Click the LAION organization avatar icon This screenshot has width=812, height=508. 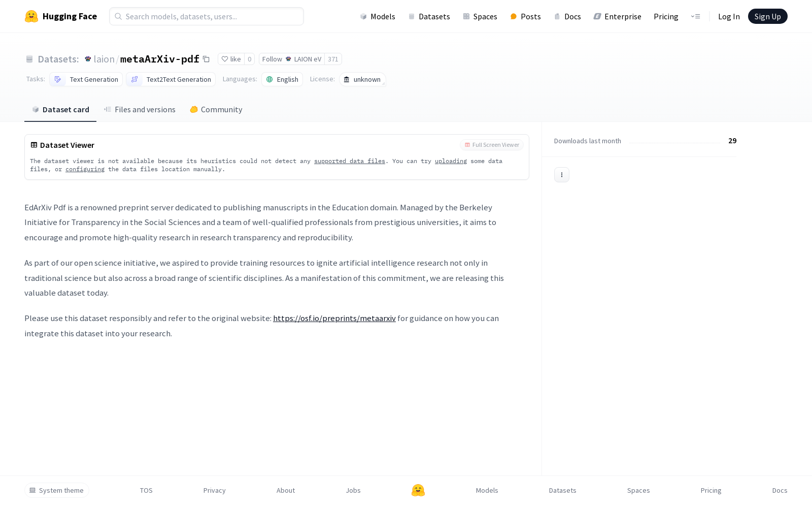point(88,59)
